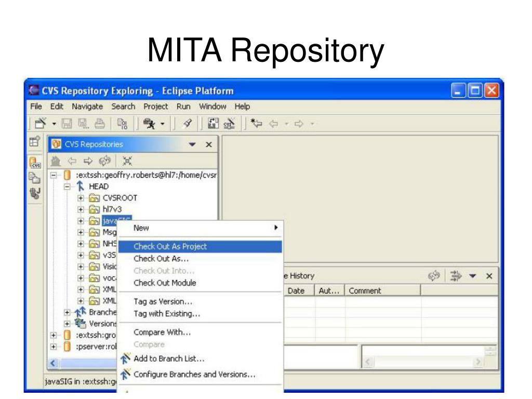
Task: Expand the Versions node
Action: [67, 324]
